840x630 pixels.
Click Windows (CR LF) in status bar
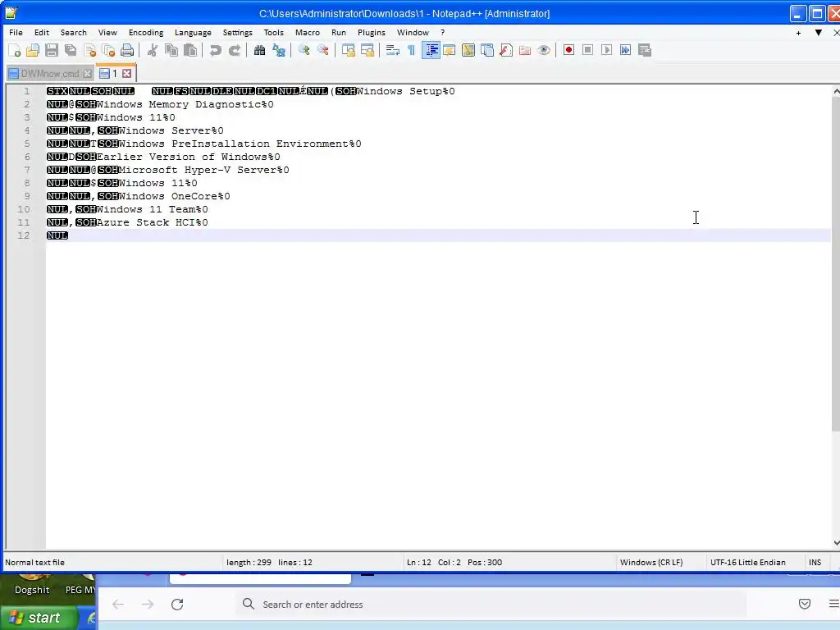pyautogui.click(x=651, y=562)
